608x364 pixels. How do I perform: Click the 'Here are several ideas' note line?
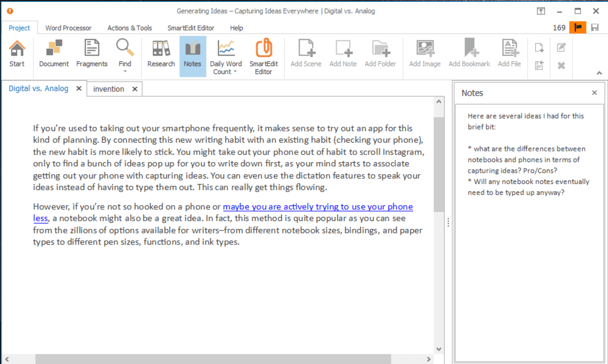pos(526,121)
